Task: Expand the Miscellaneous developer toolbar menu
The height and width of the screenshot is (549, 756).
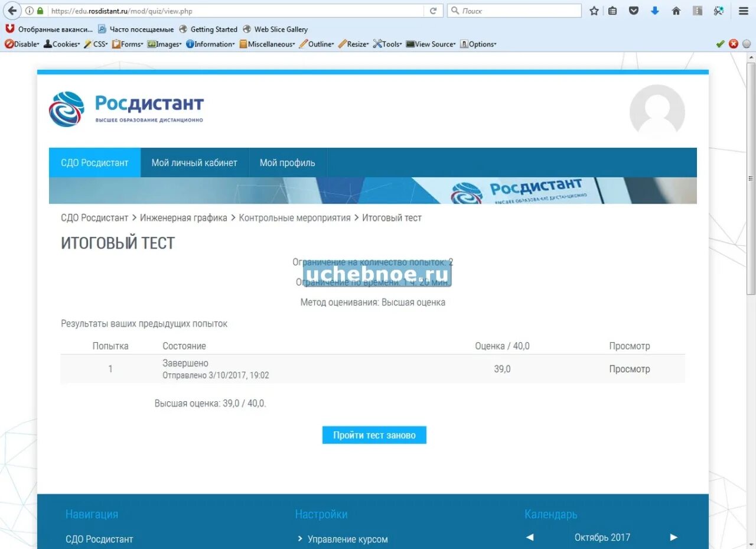Action: click(267, 44)
